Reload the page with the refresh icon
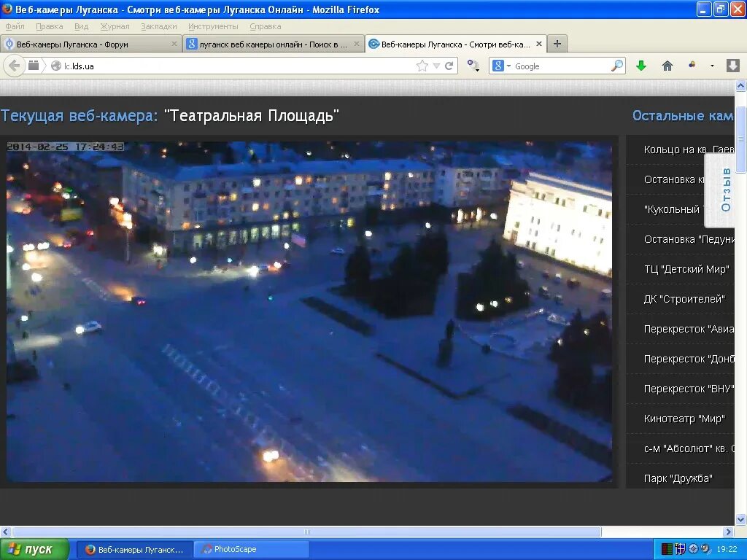The width and height of the screenshot is (747, 560). coord(449,66)
